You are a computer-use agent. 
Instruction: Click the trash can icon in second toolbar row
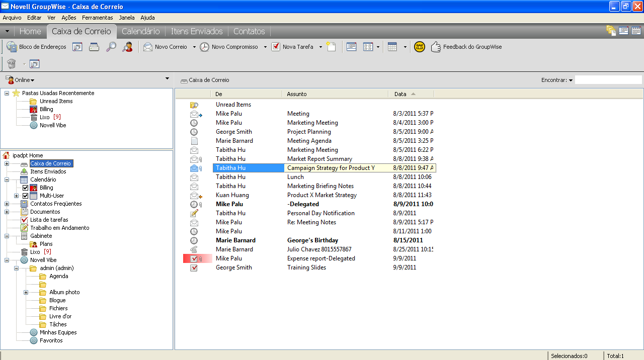pos(12,64)
